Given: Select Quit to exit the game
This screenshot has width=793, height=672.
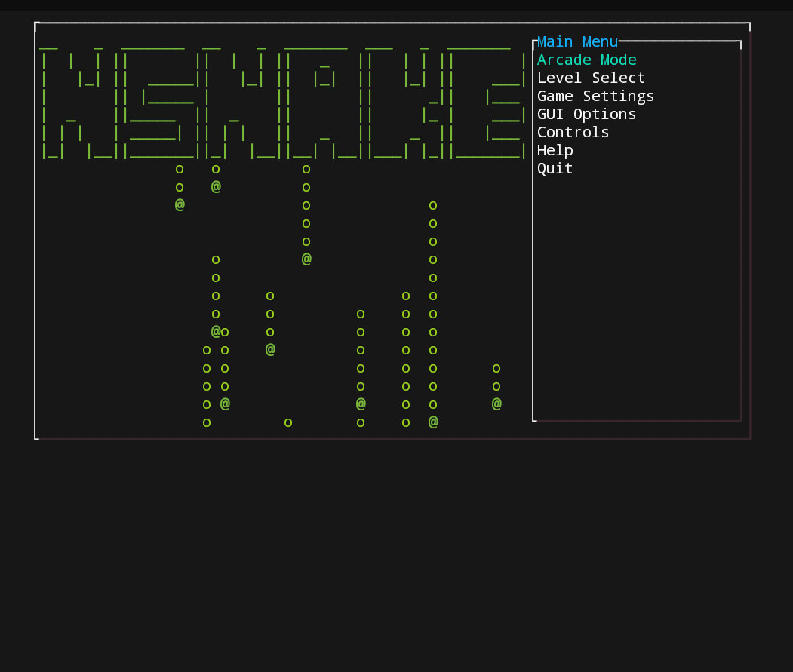Looking at the screenshot, I should click(x=555, y=168).
